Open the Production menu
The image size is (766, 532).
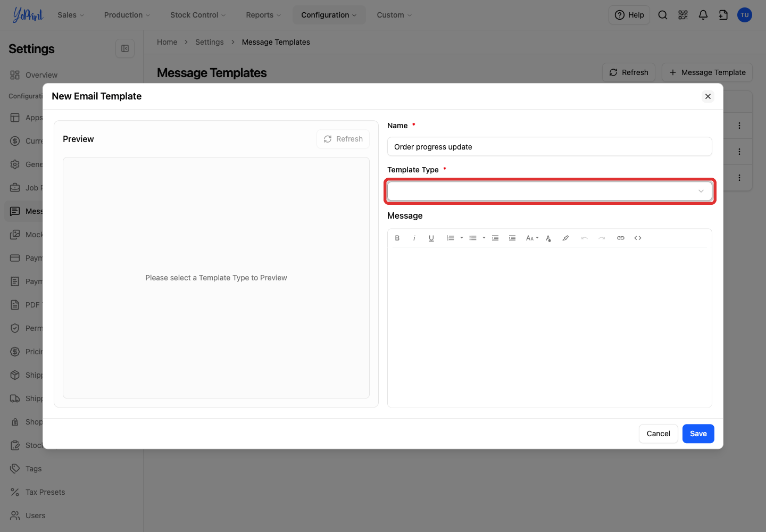coord(127,15)
